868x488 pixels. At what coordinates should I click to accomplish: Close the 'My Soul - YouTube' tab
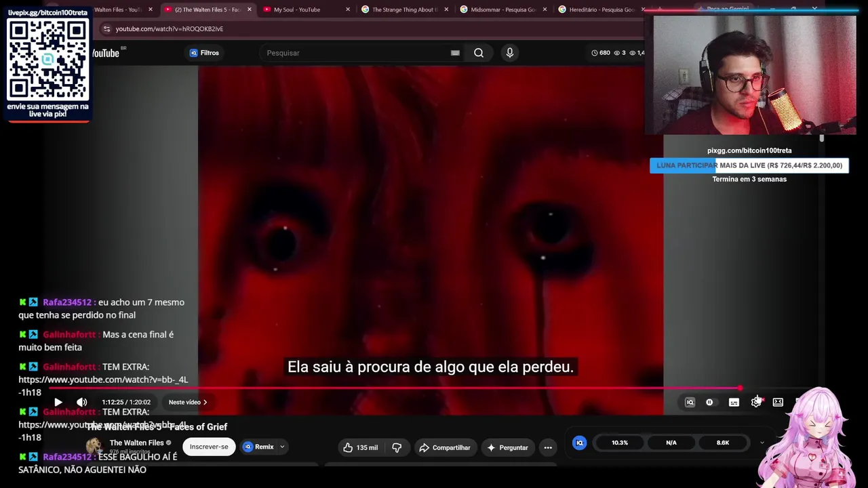point(348,9)
